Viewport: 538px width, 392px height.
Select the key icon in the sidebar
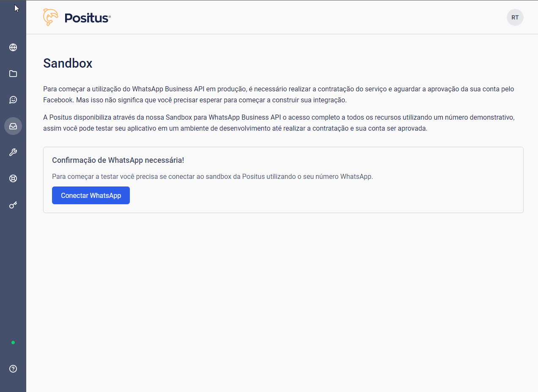pyautogui.click(x=13, y=205)
